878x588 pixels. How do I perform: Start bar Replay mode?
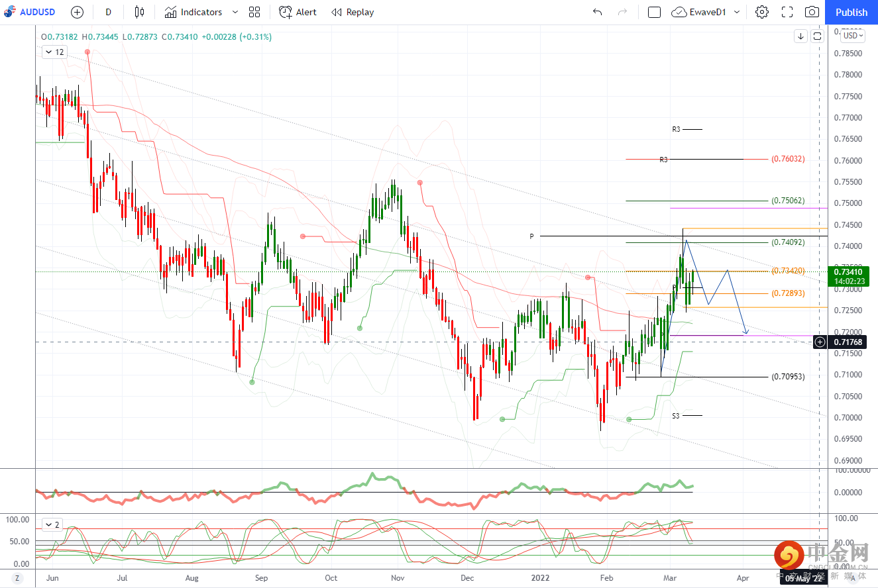point(353,12)
